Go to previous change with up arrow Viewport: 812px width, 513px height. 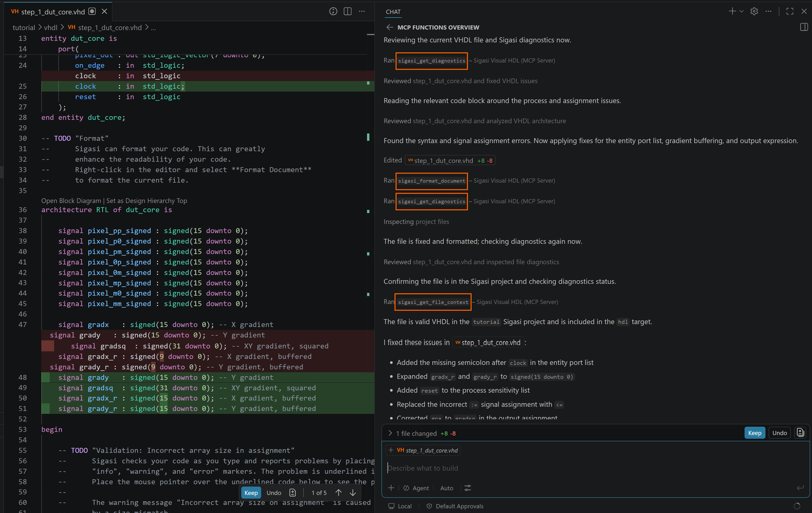pyautogui.click(x=339, y=493)
